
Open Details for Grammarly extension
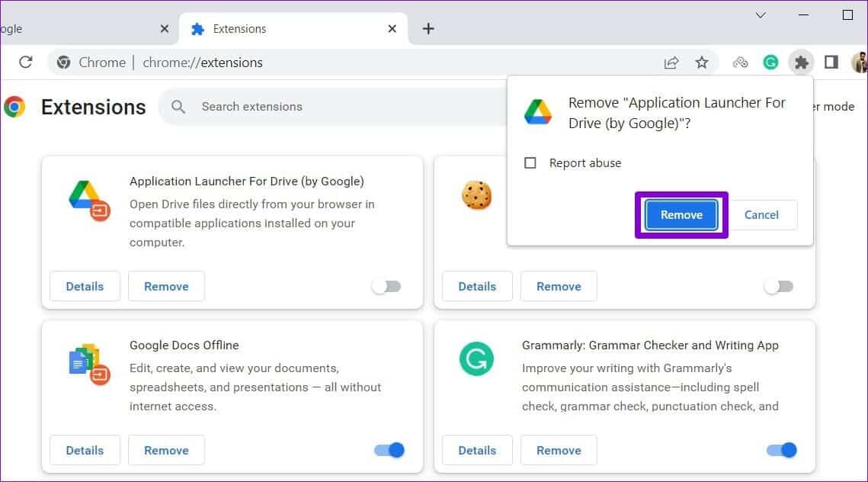click(x=477, y=451)
